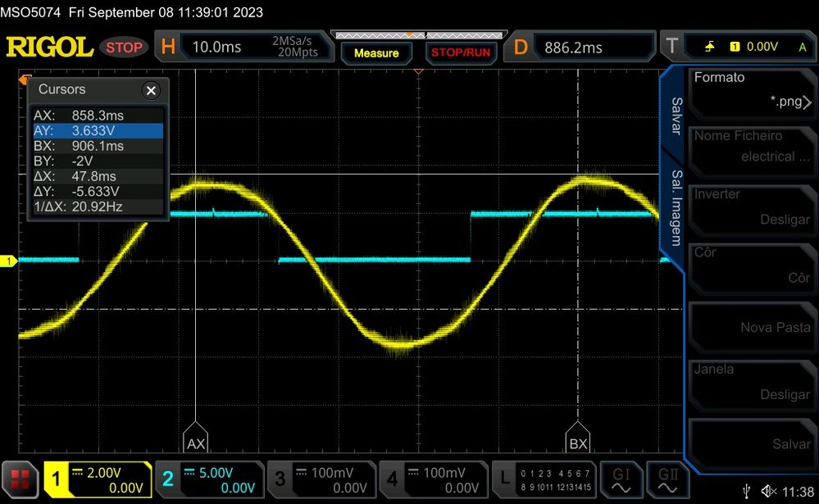
Task: Select the BX 906.1ms row
Action: pyautogui.click(x=98, y=146)
